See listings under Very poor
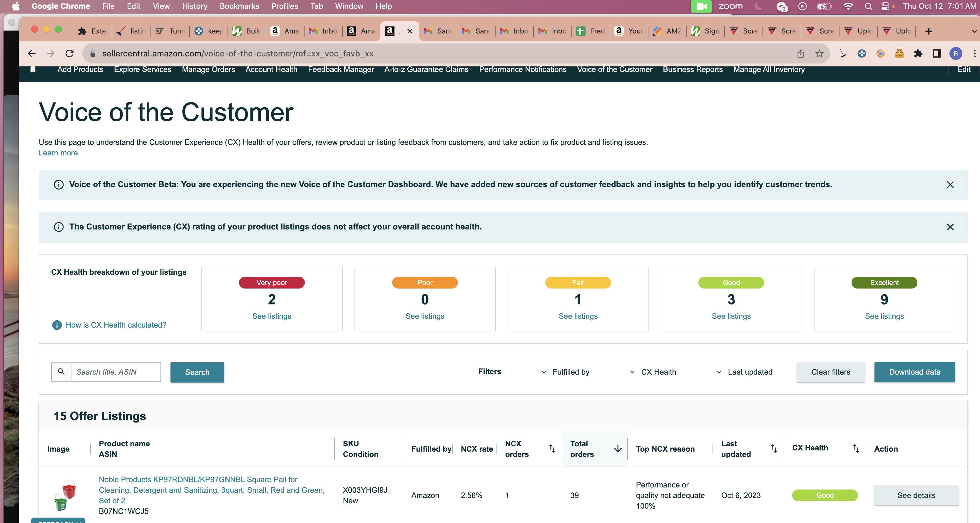Viewport: 980px width, 523px height. (272, 316)
